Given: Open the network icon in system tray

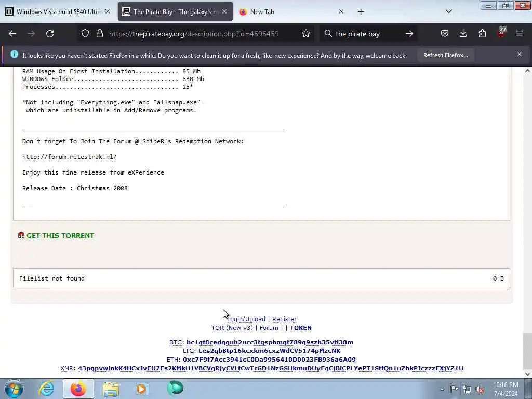Looking at the screenshot, I should [467, 390].
